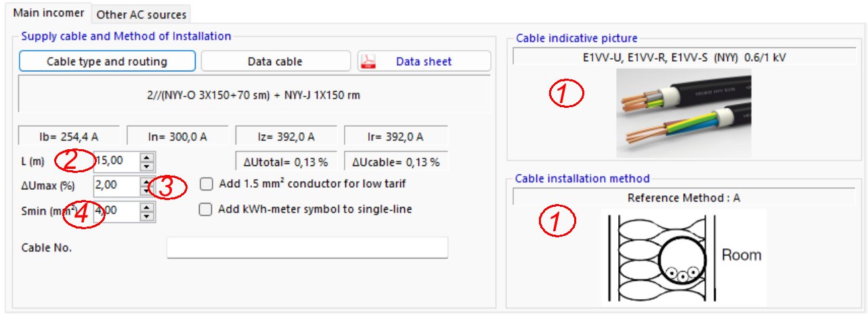868x316 pixels.
Task: Enable Add 1.5 mm² conductor for low tarif
Action: coord(207,184)
